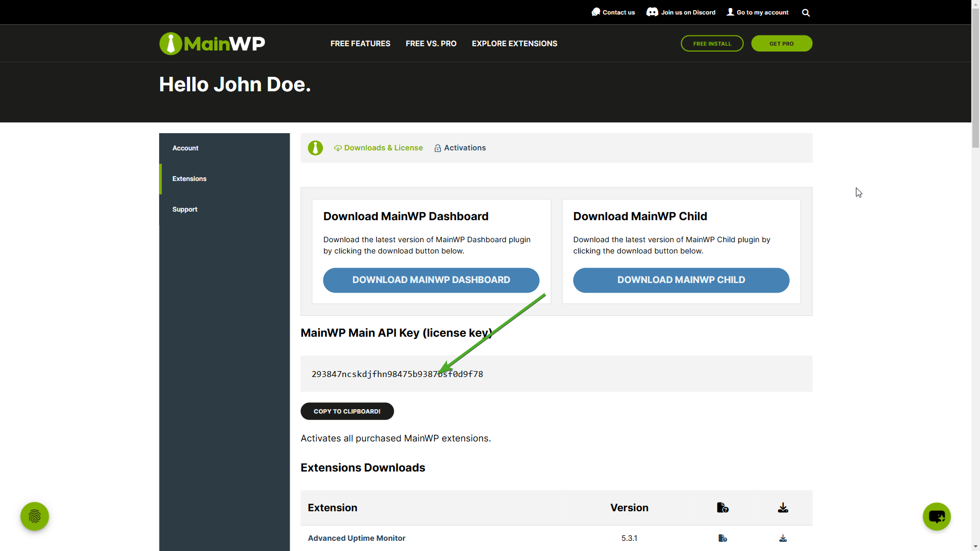Click the Contact us chat icon

596,12
